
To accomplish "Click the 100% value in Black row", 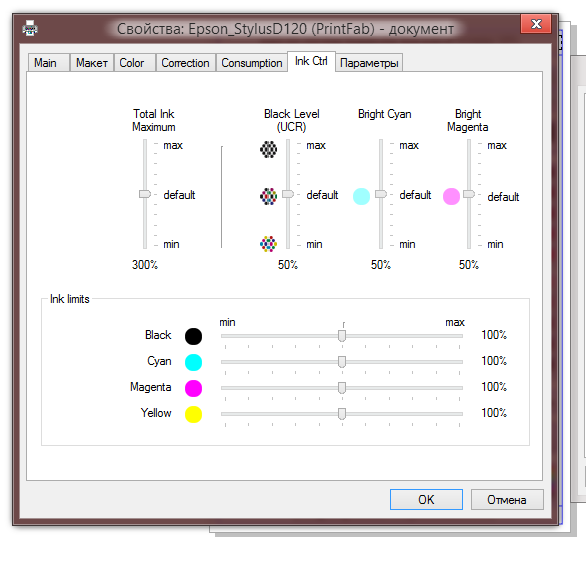I will pos(494,335).
